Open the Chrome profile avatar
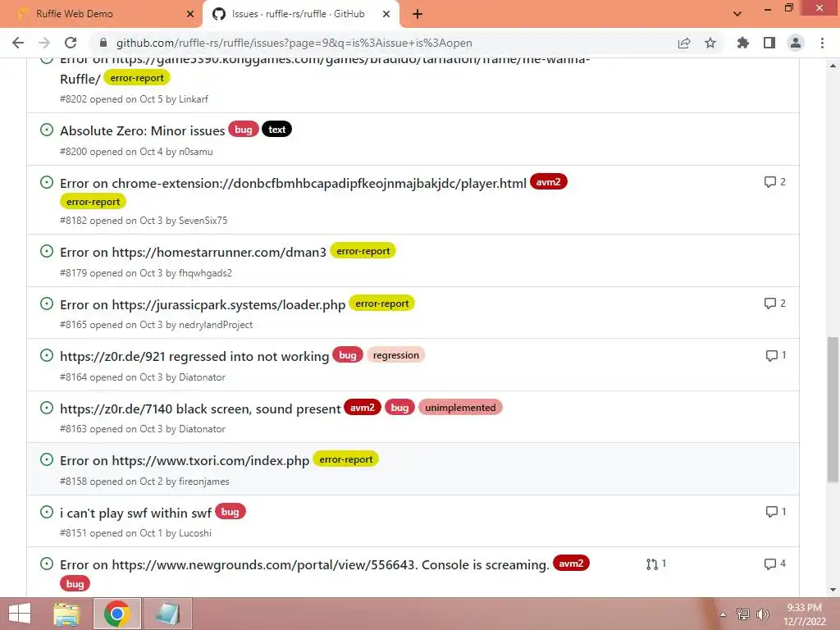This screenshot has width=840, height=630. (796, 43)
